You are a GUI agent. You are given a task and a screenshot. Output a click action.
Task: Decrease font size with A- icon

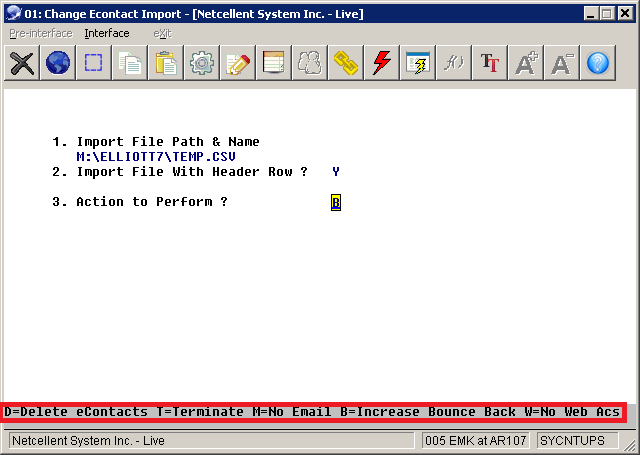pyautogui.click(x=562, y=63)
